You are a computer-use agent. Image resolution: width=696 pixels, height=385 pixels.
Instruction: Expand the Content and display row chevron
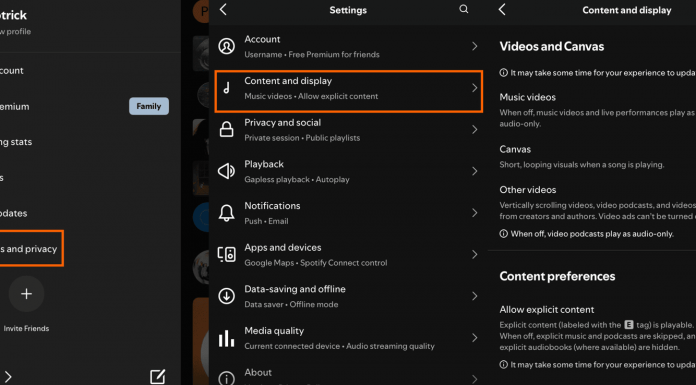click(475, 88)
